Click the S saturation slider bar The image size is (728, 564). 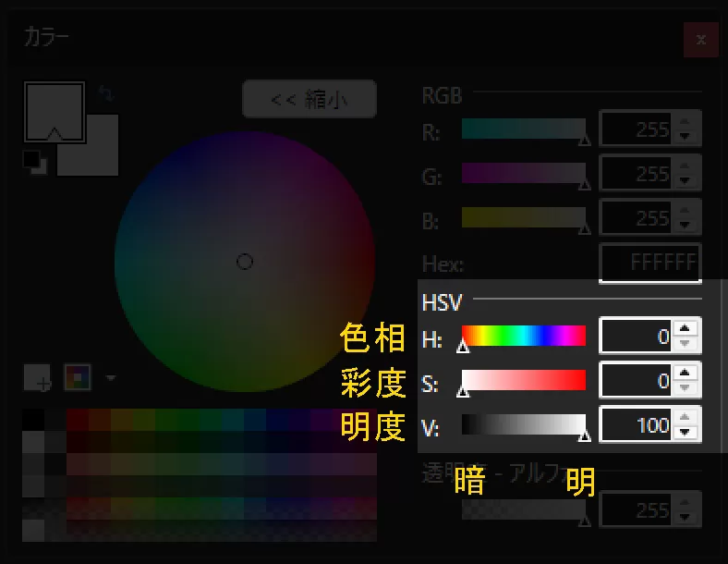pos(523,380)
